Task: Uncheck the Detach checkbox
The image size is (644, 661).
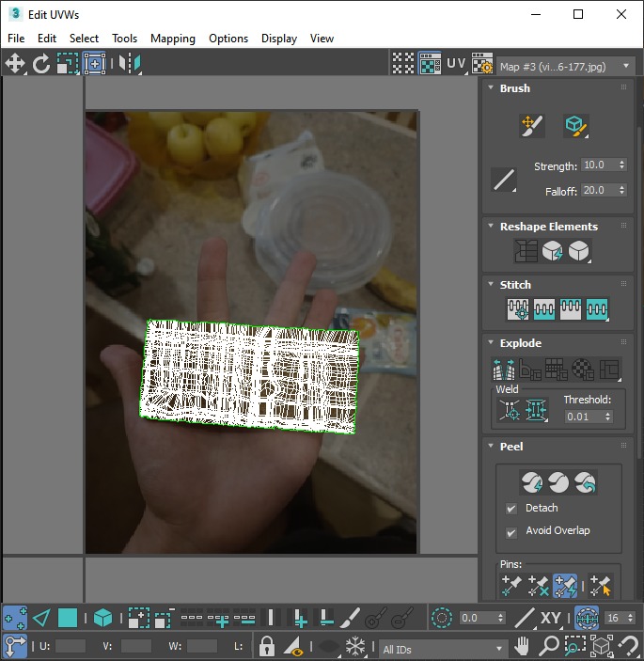Action: pos(511,509)
